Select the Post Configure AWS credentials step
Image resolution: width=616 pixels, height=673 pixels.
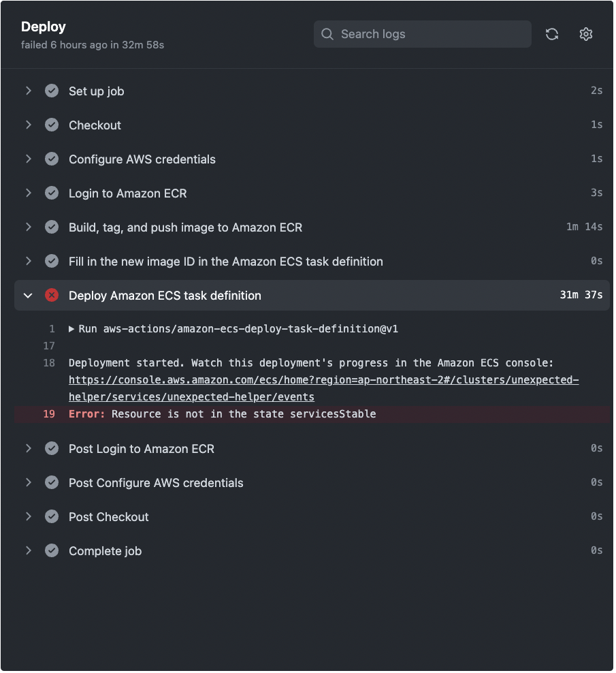[312, 483]
